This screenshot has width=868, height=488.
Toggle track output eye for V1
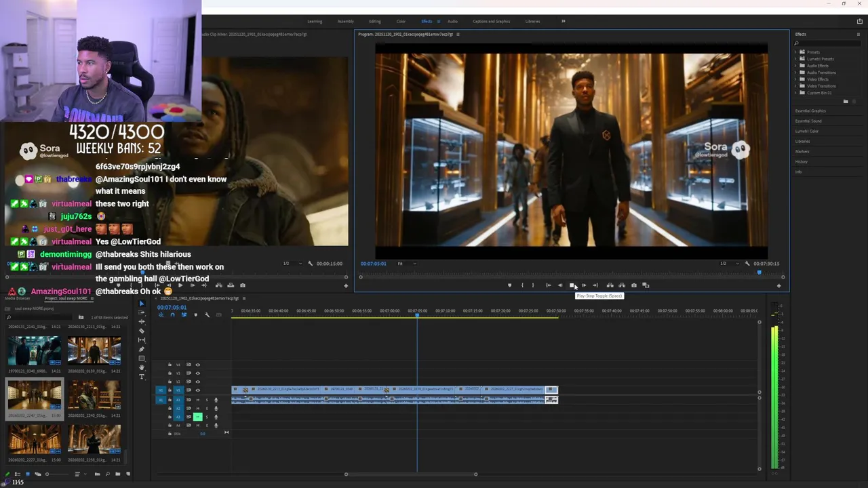pos(198,390)
